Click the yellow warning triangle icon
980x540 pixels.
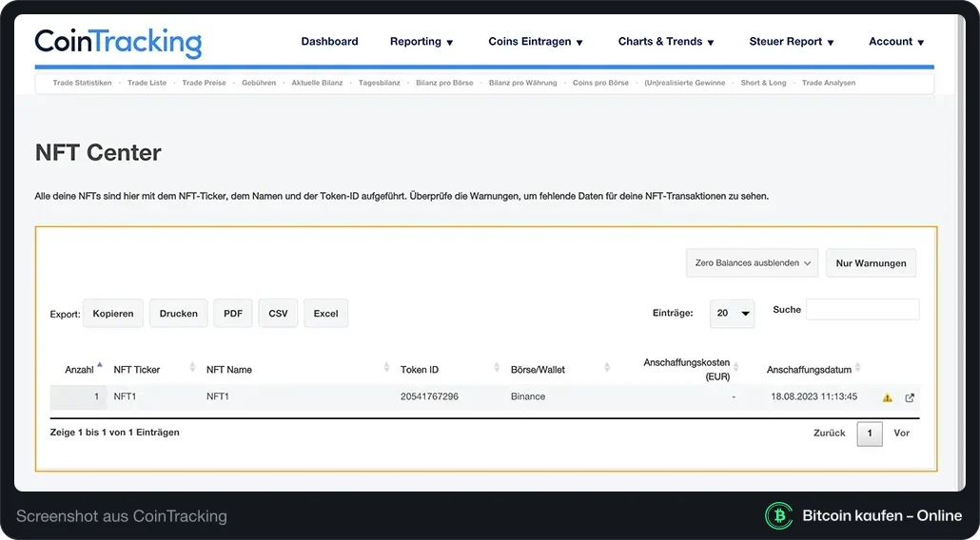coord(887,397)
